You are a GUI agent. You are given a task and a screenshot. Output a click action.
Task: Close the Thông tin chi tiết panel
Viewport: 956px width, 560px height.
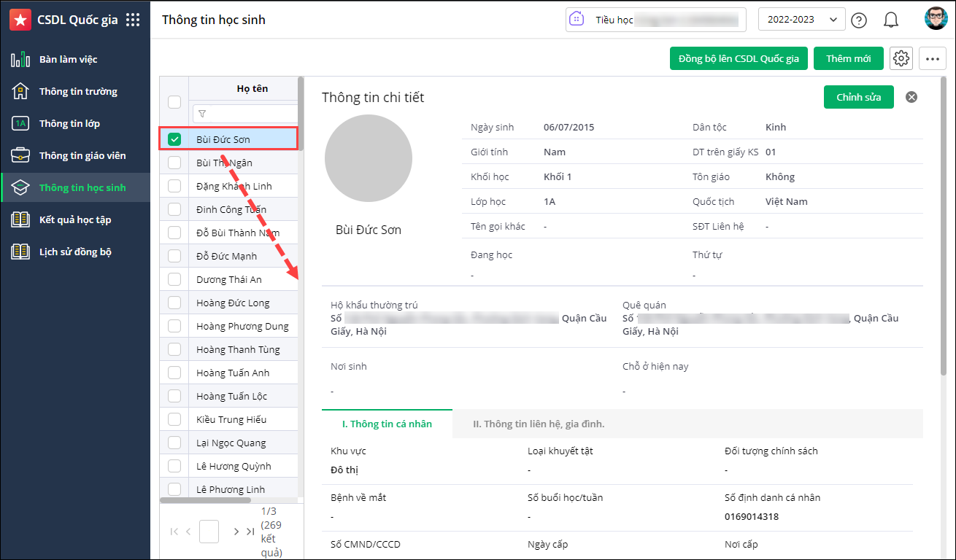[911, 97]
